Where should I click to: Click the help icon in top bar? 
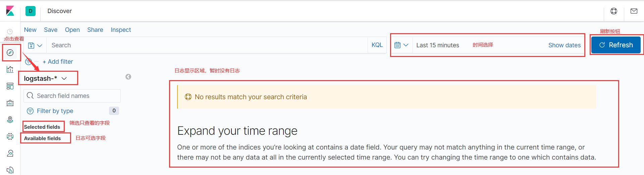613,11
